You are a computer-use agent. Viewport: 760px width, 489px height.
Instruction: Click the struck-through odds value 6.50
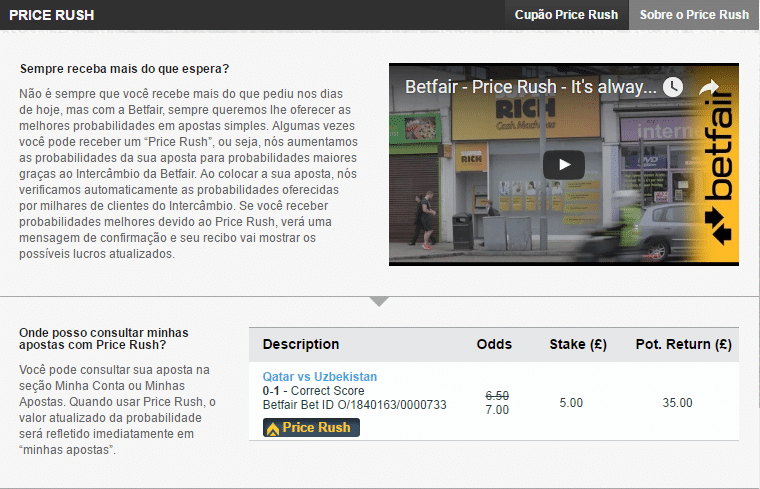pos(497,395)
